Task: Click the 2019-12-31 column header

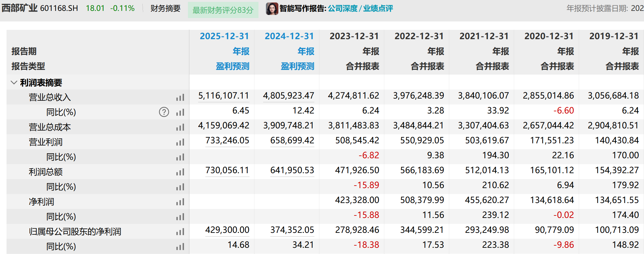Action: pos(614,36)
